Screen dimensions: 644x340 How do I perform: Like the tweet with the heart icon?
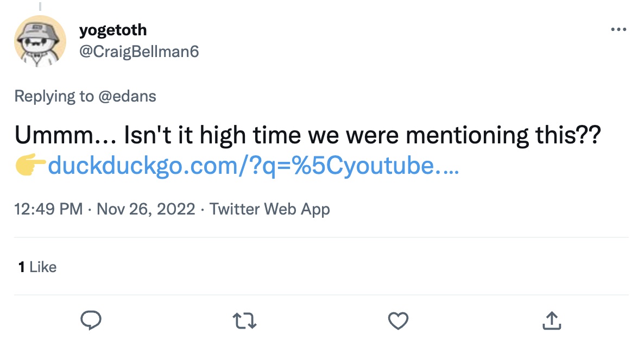pos(398,320)
